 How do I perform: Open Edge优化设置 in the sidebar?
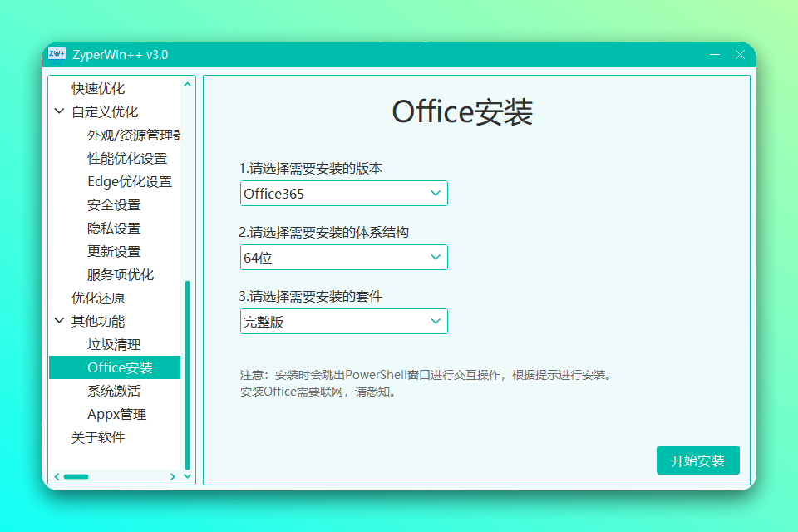tap(130, 182)
